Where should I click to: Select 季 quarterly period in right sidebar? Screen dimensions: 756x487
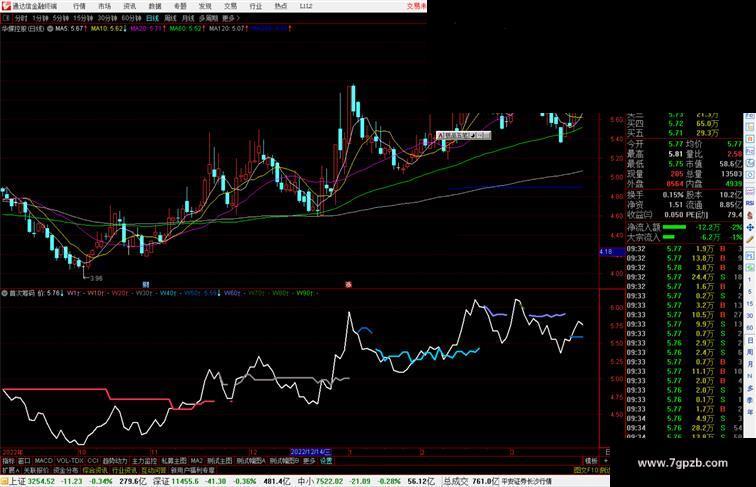point(750,400)
